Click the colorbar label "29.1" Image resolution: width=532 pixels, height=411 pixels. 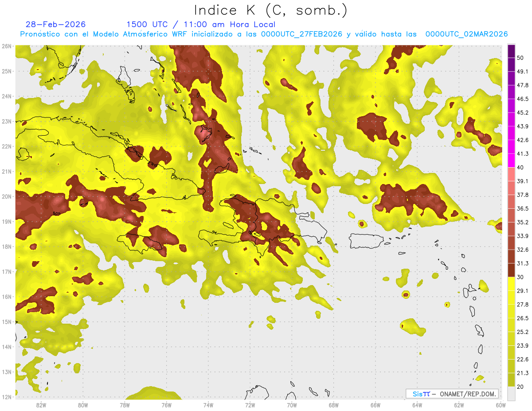[x=523, y=291]
